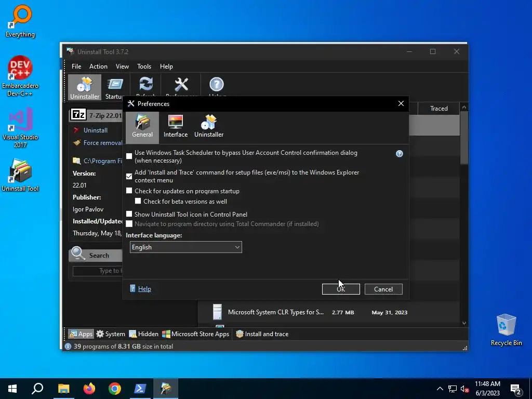Click the Uninstall Tool taskbar icon
Image resolution: width=532 pixels, height=399 pixels.
pos(166,389)
